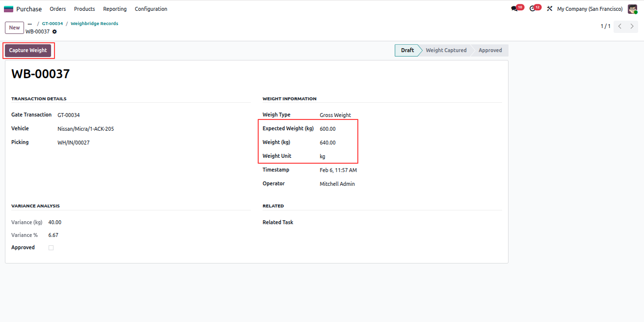This screenshot has height=322, width=644.
Task: Open the Configuration menu
Action: (x=151, y=9)
